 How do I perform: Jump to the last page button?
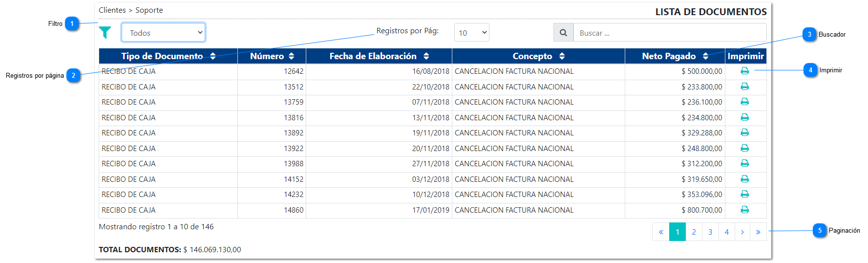(758, 232)
